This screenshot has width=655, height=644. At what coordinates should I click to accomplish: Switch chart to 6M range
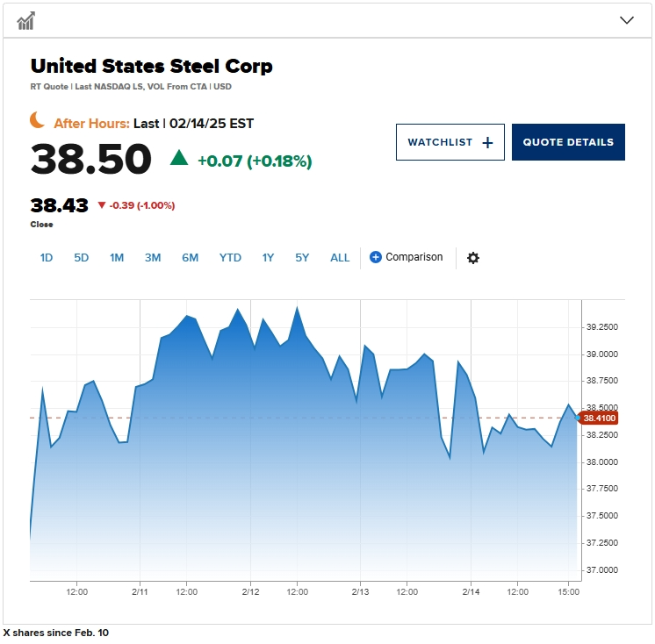pyautogui.click(x=191, y=258)
